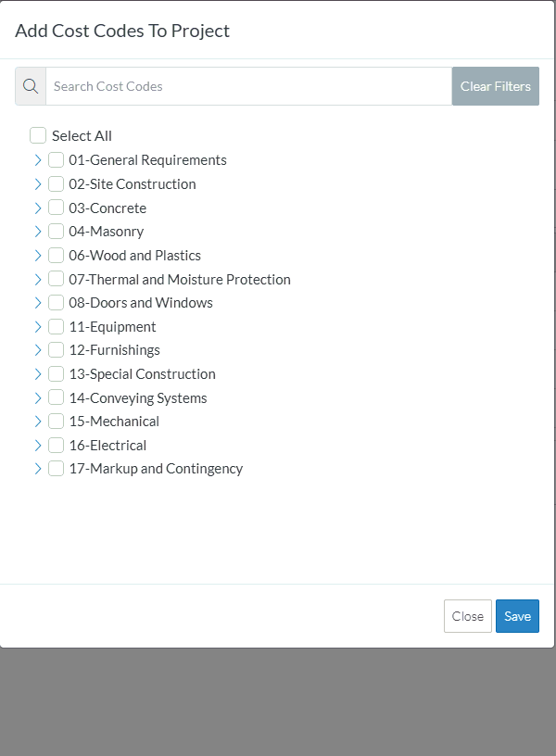The image size is (556, 756).
Task: Check the 12-Furnishings box
Action: [56, 349]
